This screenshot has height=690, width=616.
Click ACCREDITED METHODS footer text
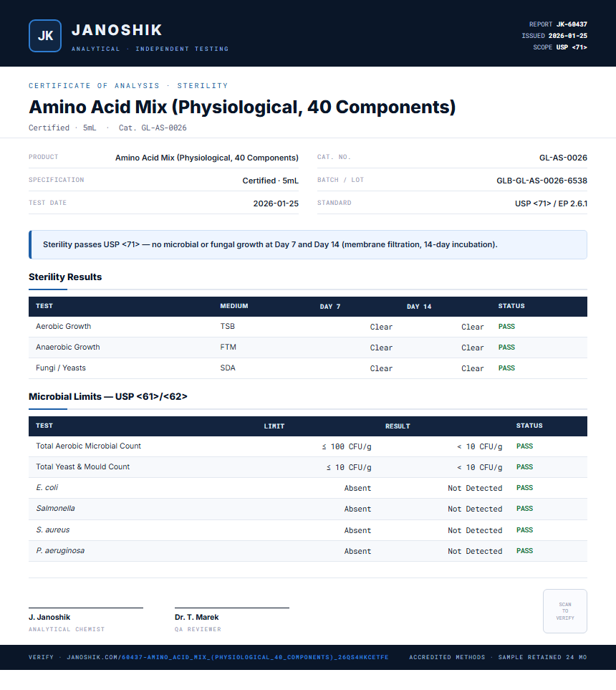[447, 657]
